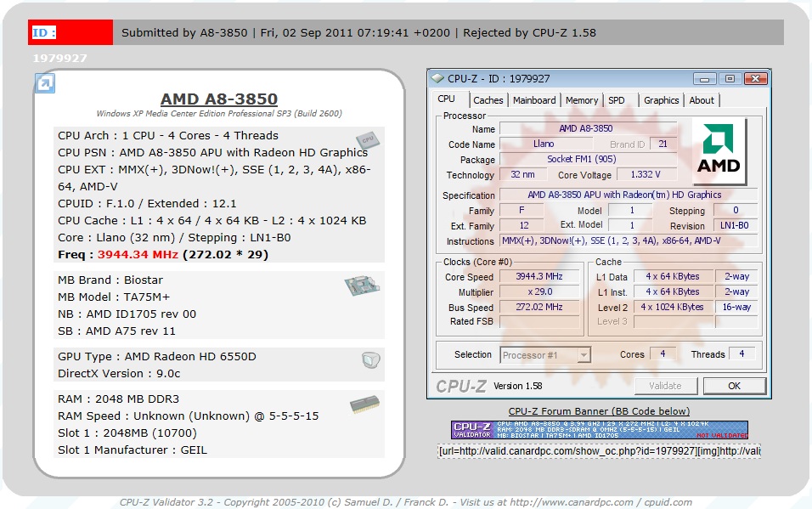Click the AMD logo in CPU-Z window
The width and height of the screenshot is (812, 509).
[x=719, y=151]
